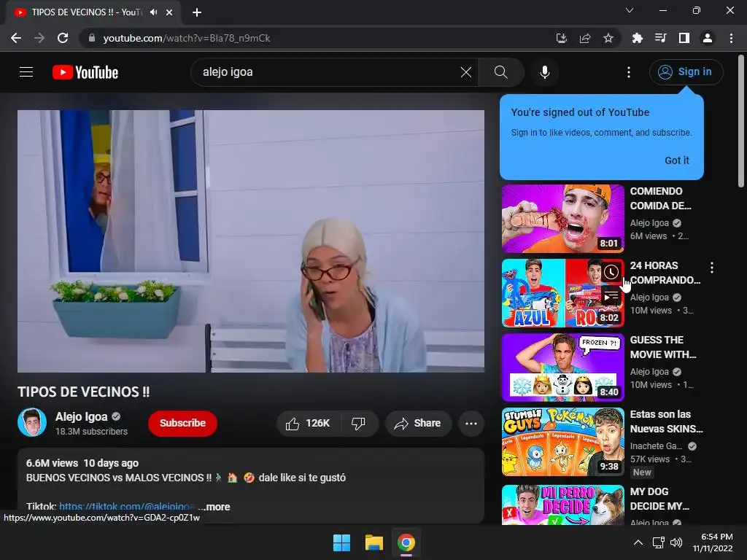Close the TIPOS DE VECINOS tab
Image resolution: width=747 pixels, height=560 pixels.
pyautogui.click(x=169, y=12)
